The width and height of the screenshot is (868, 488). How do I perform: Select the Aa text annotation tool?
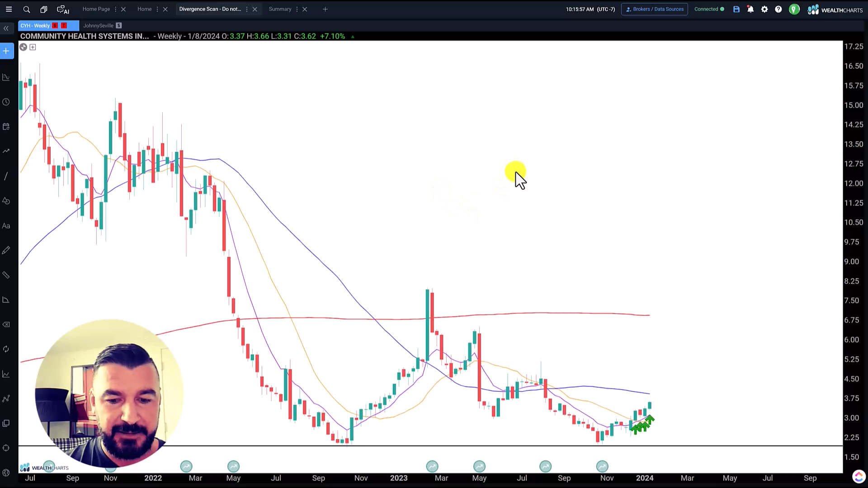coord(6,226)
